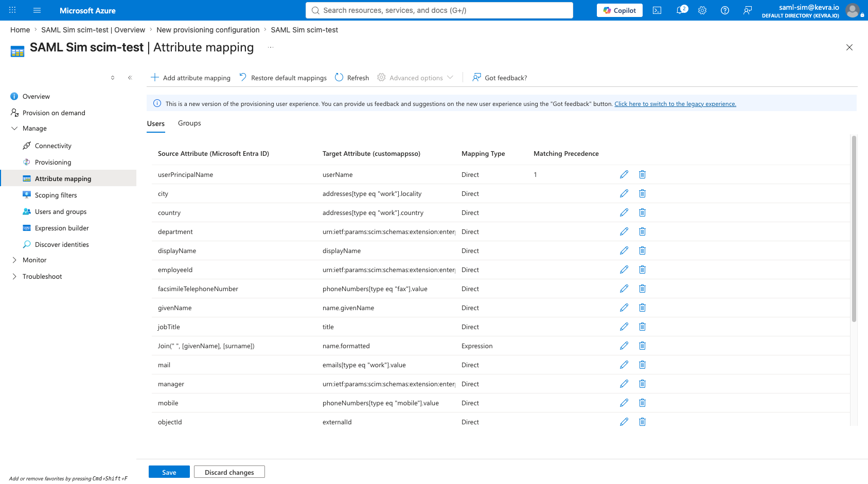Focus the Azure search resources field
The height and width of the screenshot is (484, 868).
pyautogui.click(x=439, y=10)
